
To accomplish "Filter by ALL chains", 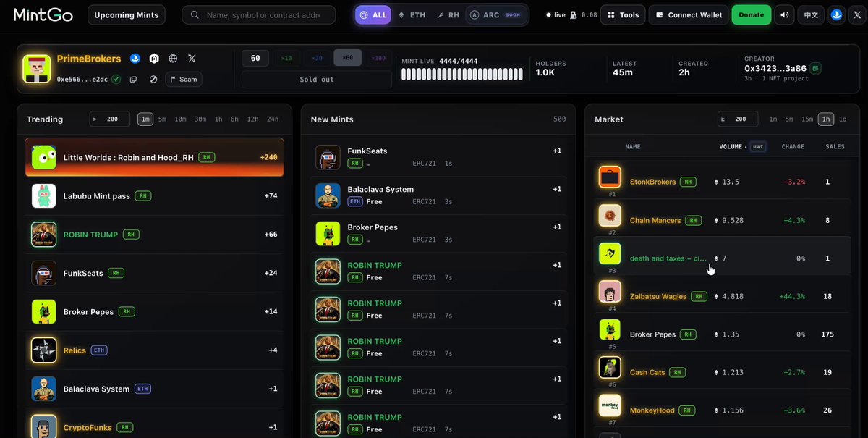I will point(374,14).
